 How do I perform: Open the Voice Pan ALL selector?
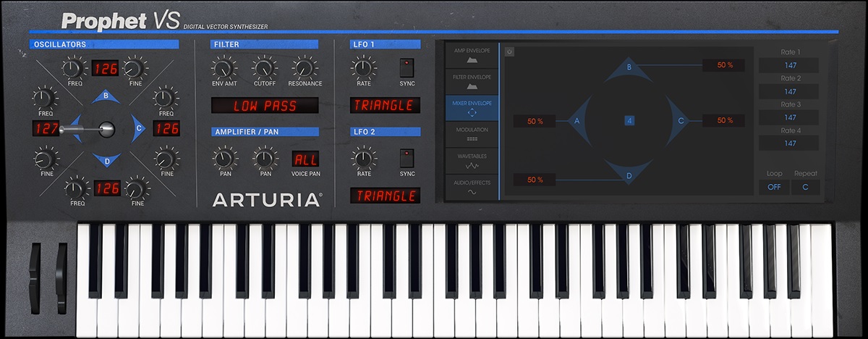305,159
